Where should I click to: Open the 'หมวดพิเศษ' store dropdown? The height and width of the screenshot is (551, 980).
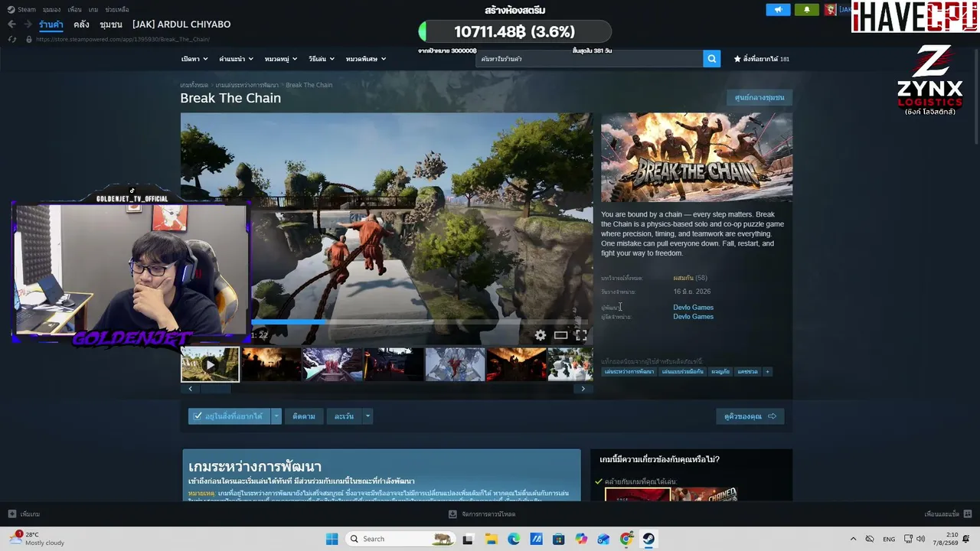365,59
